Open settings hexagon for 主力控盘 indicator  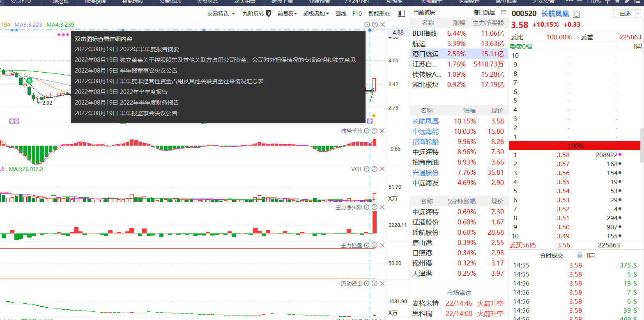pos(367,245)
